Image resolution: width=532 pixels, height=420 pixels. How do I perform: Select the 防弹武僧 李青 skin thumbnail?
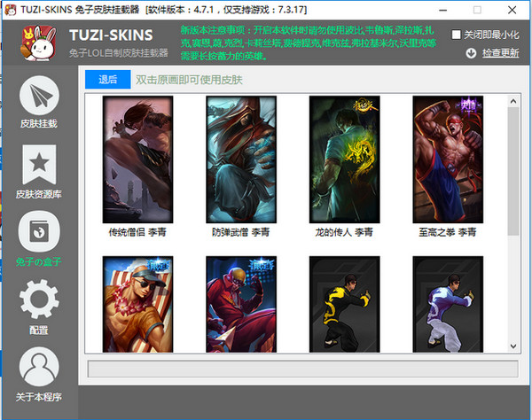click(241, 159)
